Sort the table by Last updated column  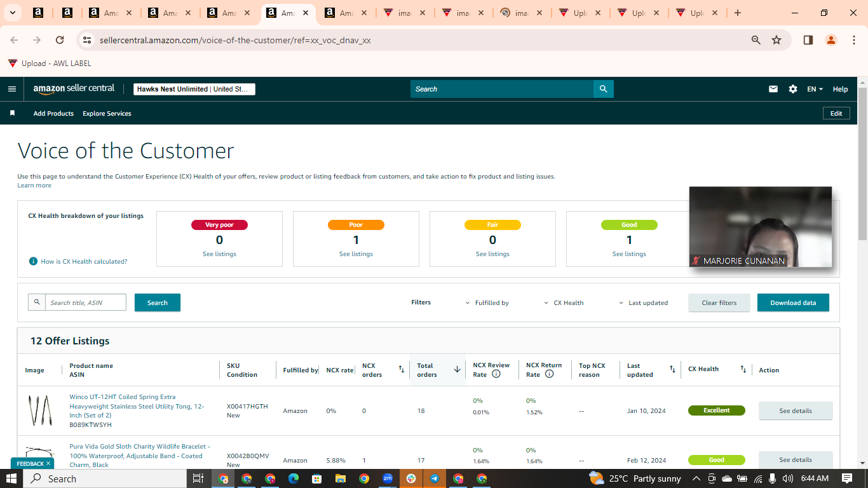pyautogui.click(x=672, y=369)
